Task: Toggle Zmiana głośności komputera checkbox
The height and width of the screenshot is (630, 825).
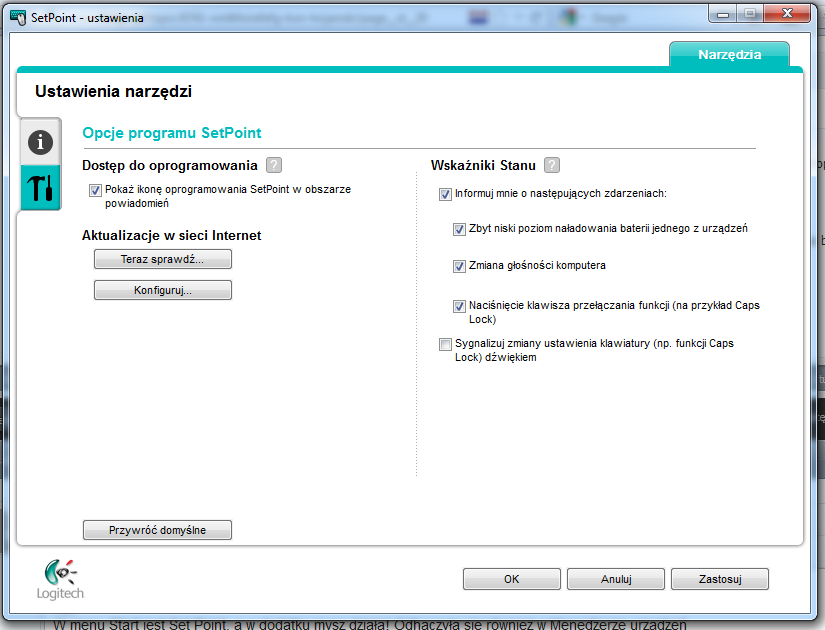Action: (x=459, y=266)
